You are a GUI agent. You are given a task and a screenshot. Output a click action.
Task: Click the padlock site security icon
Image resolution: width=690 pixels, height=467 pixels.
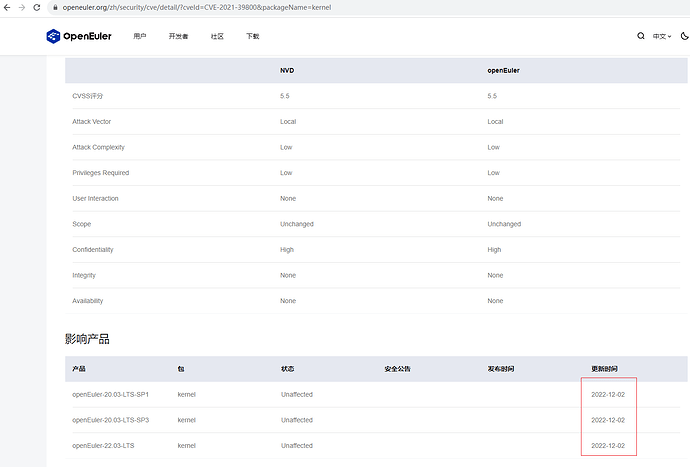click(55, 7)
